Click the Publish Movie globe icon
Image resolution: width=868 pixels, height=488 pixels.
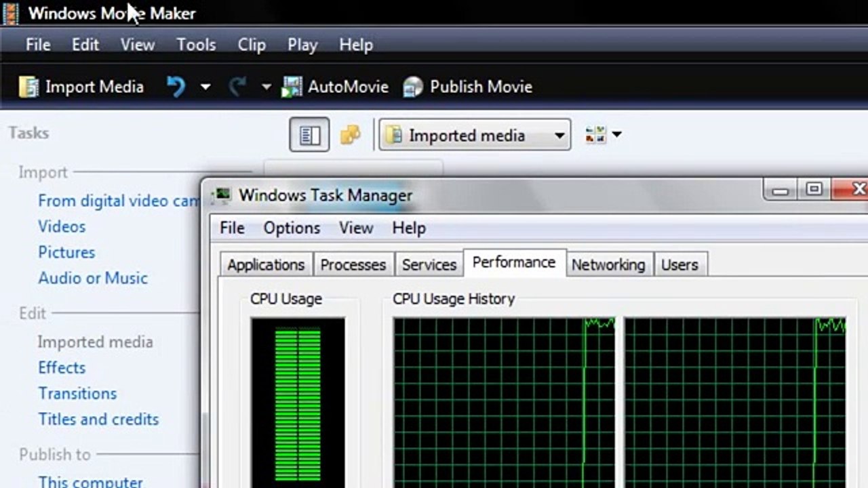click(413, 87)
